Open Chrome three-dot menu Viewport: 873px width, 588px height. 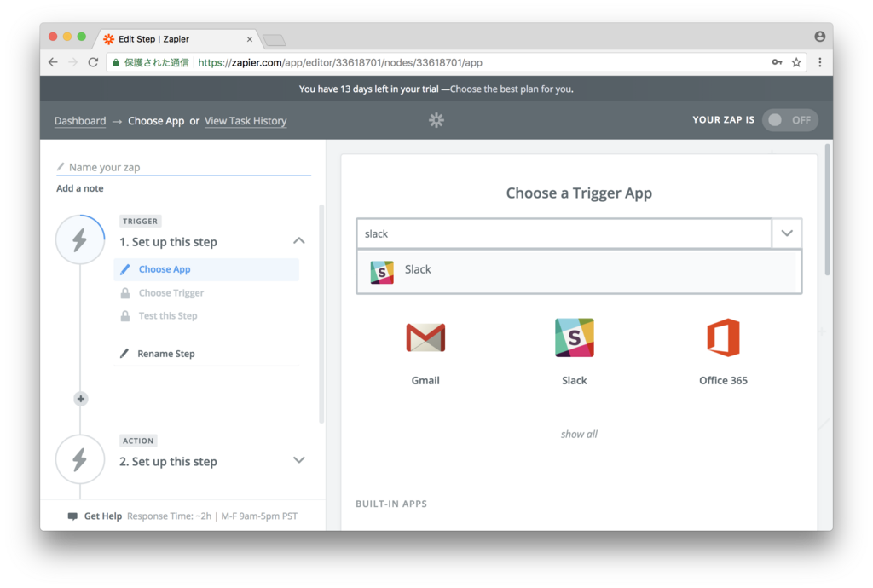click(x=819, y=62)
